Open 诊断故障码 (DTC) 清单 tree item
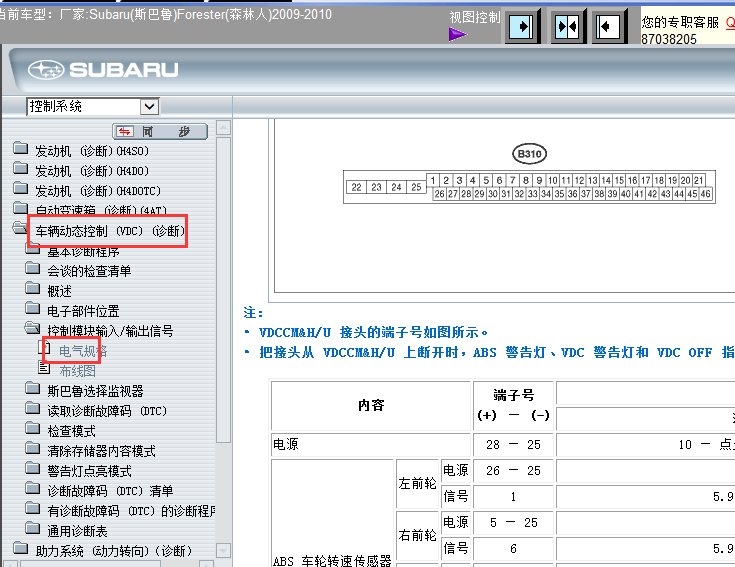 point(110,491)
